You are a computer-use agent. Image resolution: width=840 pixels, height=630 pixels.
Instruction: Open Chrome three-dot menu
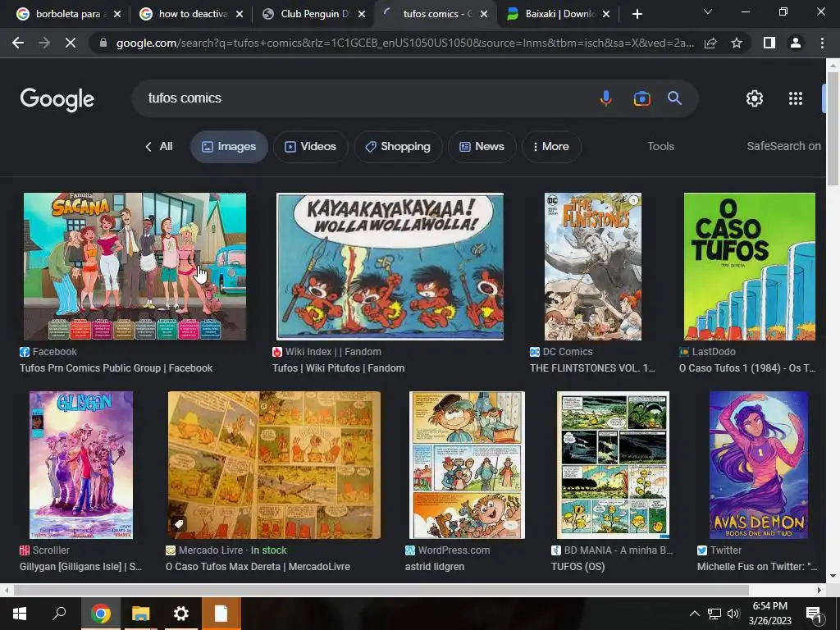822,43
